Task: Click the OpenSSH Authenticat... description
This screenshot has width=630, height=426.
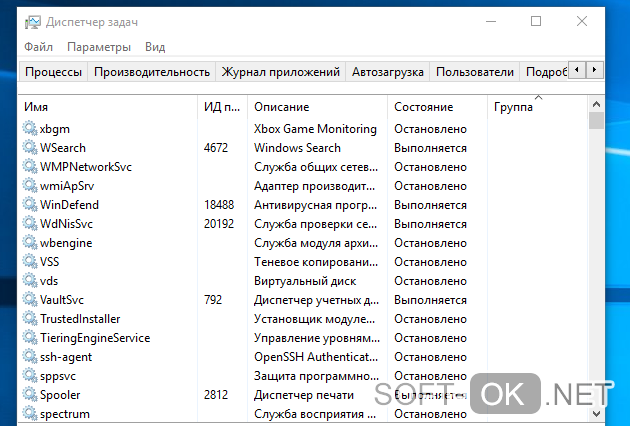Action: (x=316, y=357)
